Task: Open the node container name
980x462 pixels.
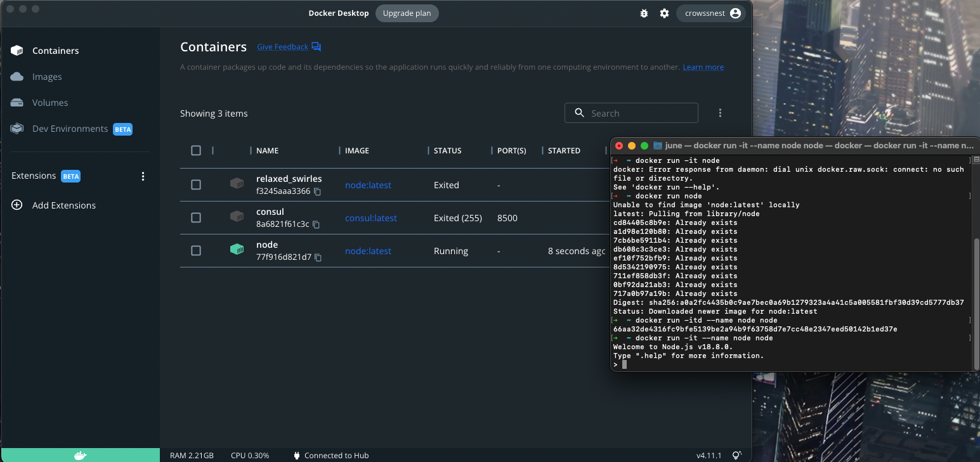Action: pyautogui.click(x=267, y=245)
